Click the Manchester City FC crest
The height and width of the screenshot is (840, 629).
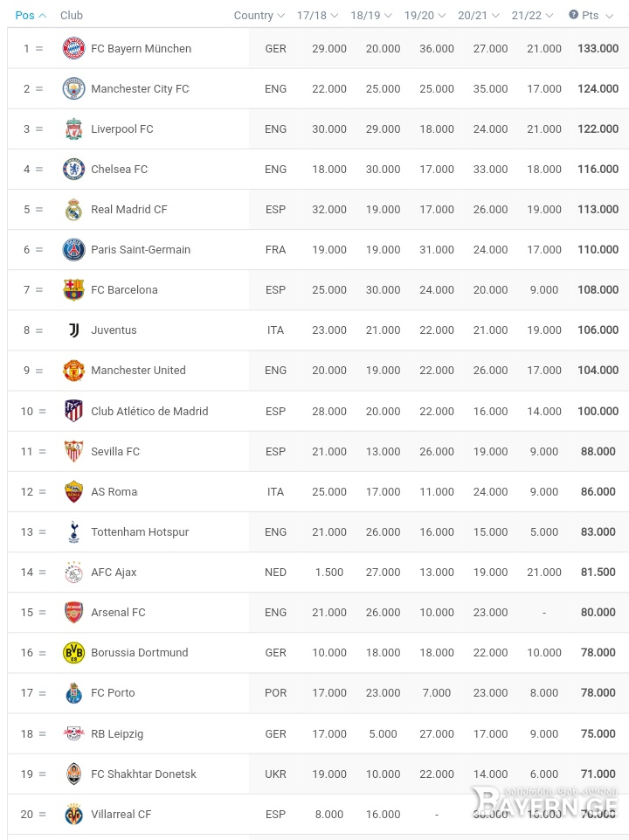(74, 88)
